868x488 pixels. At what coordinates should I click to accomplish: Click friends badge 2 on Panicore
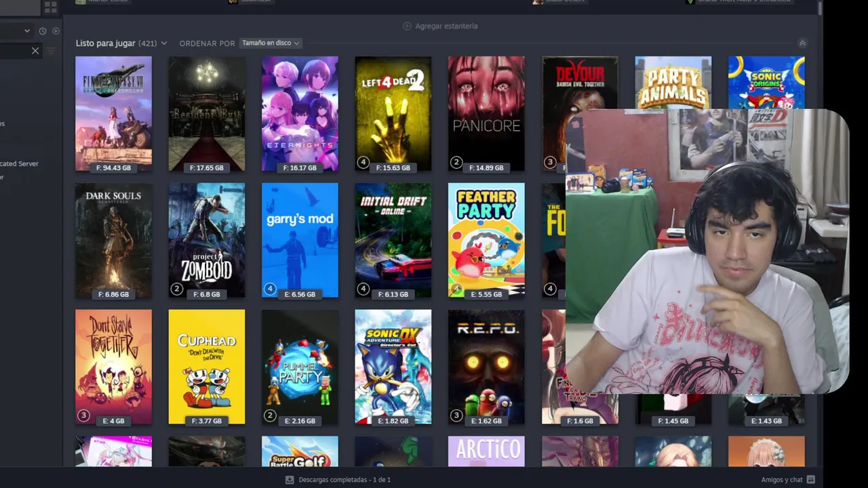coord(456,163)
